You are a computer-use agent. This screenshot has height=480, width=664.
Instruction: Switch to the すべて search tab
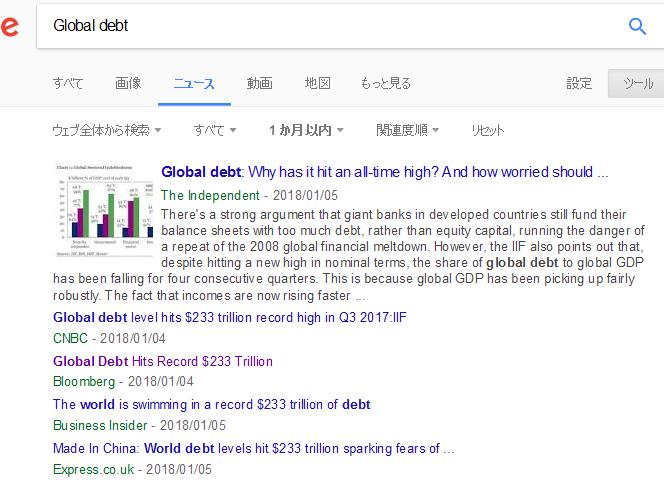pos(68,83)
